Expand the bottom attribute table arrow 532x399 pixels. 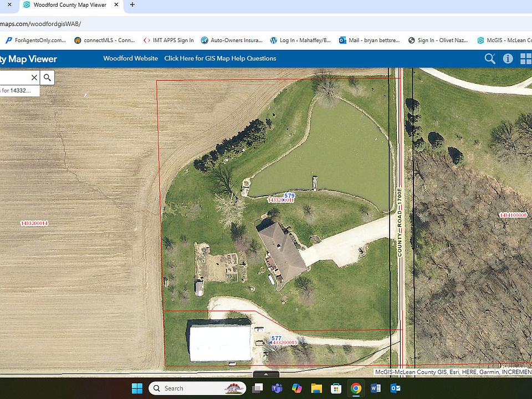tap(265, 374)
